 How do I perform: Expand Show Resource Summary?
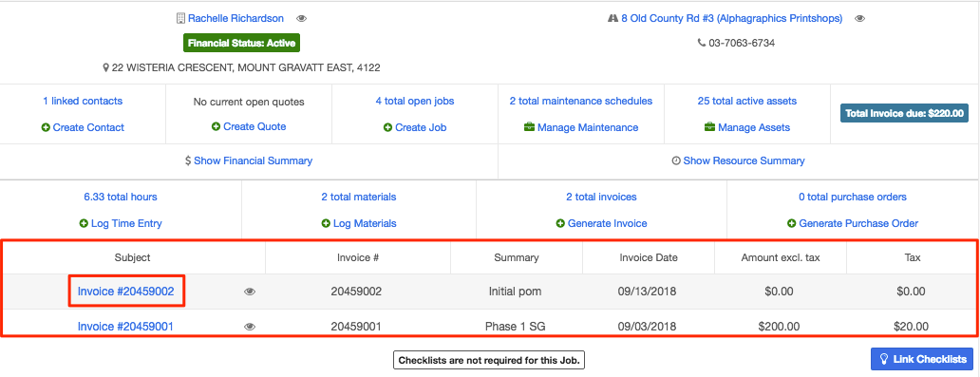pyautogui.click(x=744, y=160)
